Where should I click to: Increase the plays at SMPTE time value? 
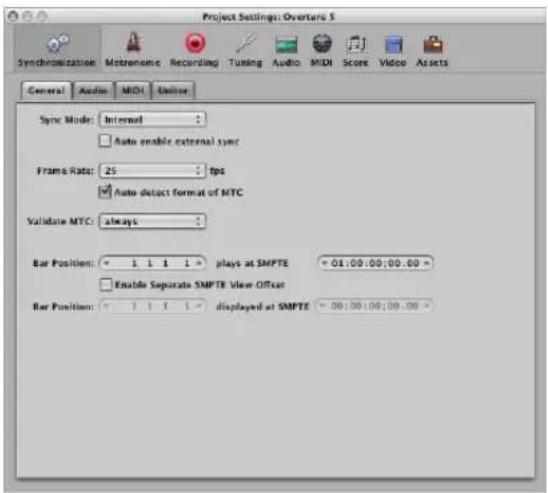click(427, 263)
